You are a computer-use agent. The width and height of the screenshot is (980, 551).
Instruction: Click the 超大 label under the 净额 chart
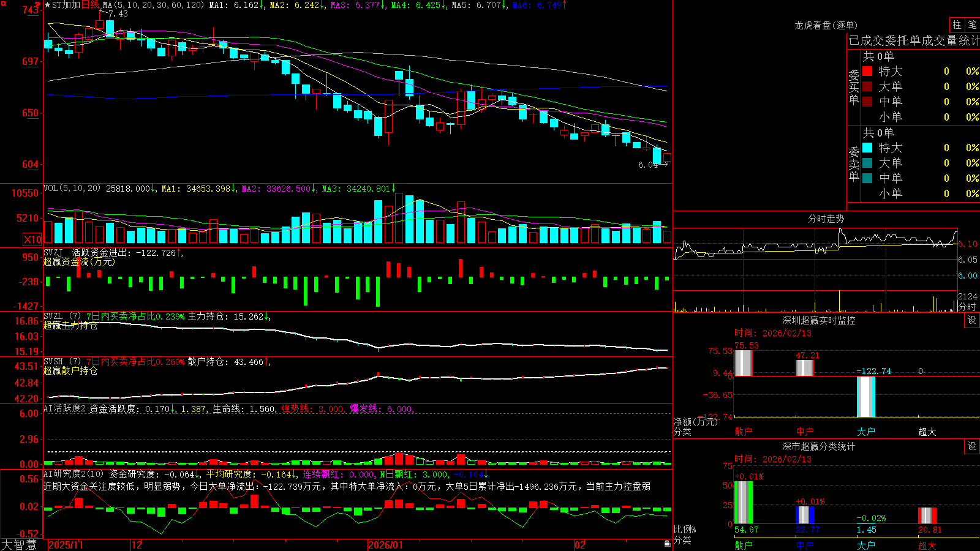pos(927,432)
